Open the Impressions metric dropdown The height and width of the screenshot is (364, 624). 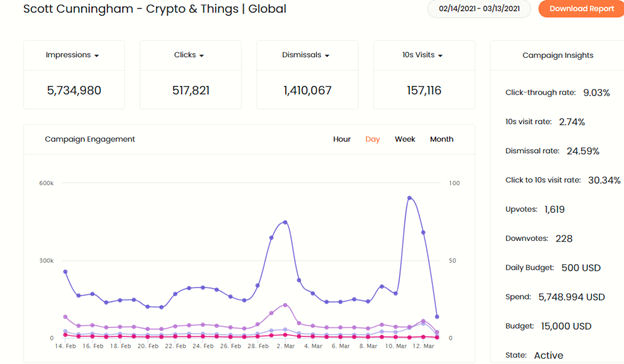tap(72, 55)
